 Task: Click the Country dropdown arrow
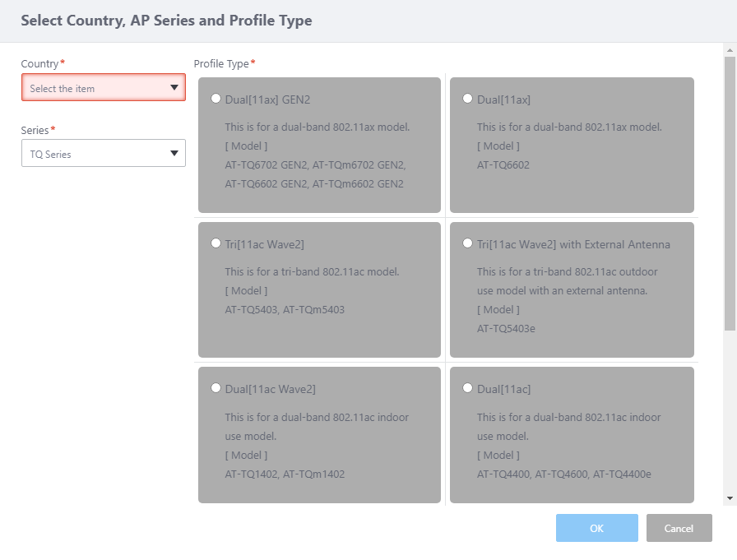click(174, 88)
